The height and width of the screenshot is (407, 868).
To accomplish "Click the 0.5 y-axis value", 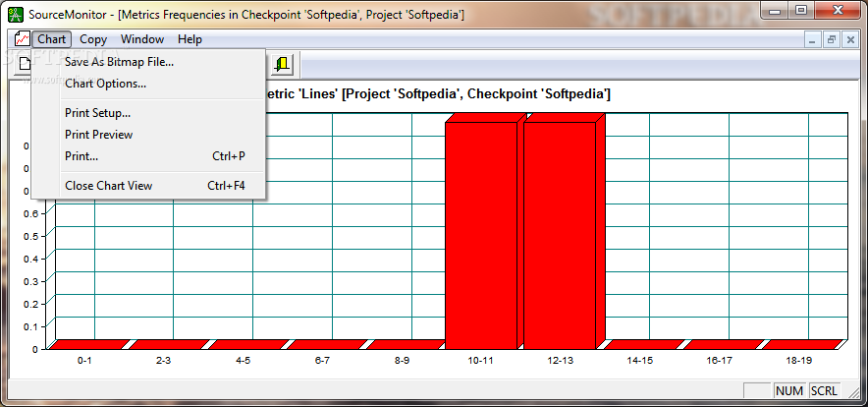I will click(30, 236).
